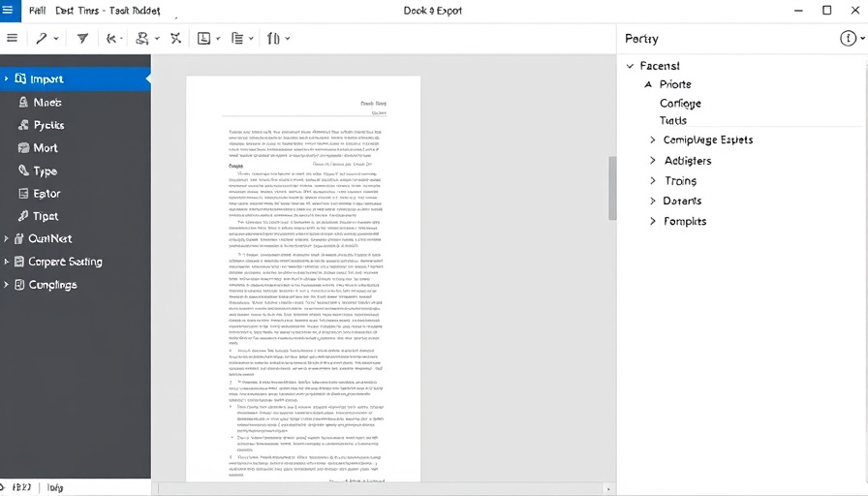Click the Pyctis sidebar icon

pyautogui.click(x=23, y=125)
